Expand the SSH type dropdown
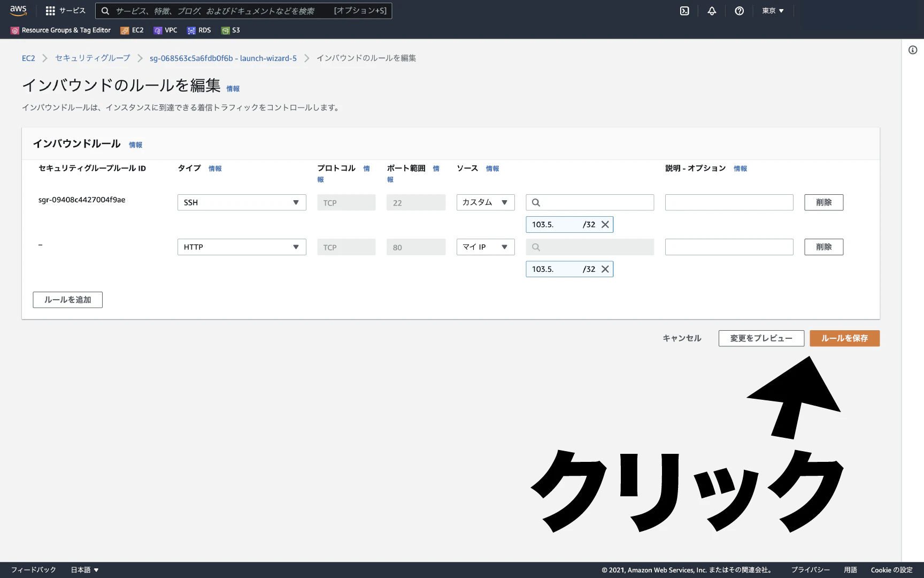Viewport: 924px width, 578px height. [x=242, y=202]
